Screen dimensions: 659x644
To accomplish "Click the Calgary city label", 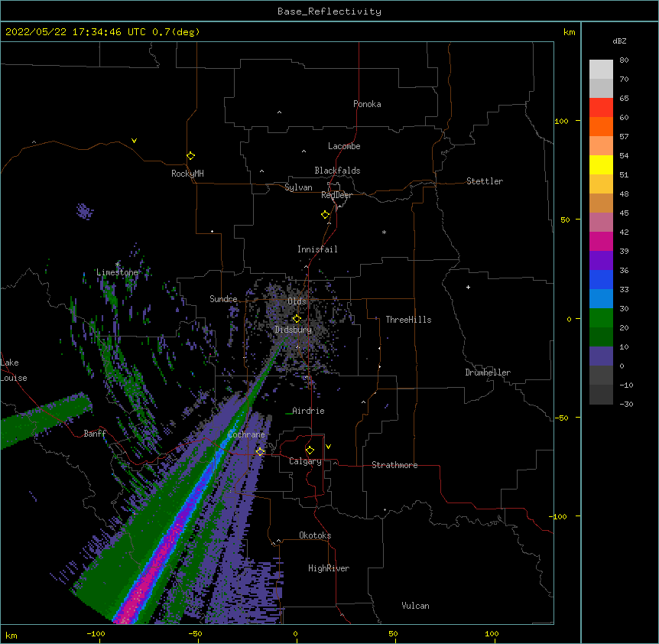I will pos(305,461).
